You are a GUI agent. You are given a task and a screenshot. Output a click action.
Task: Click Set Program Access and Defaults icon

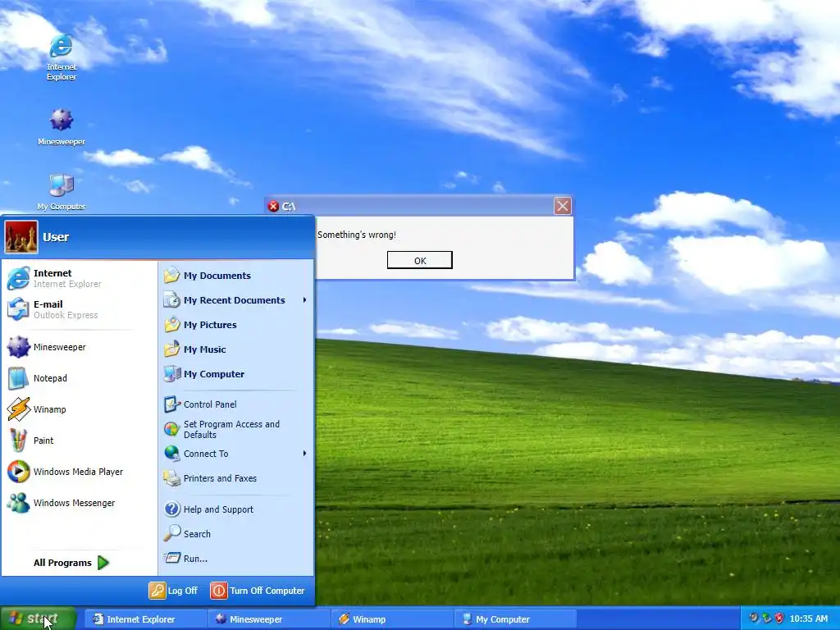coord(171,429)
